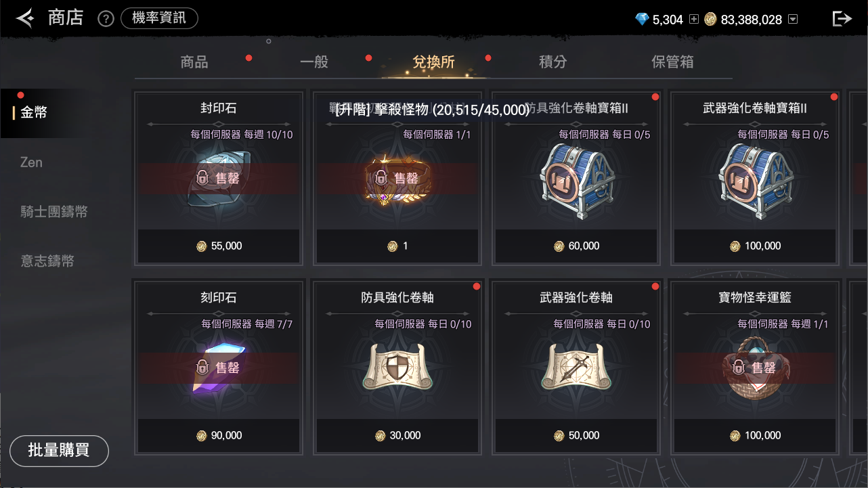Image resolution: width=868 pixels, height=488 pixels.
Task: Click the 批量購買 button
Action: [x=59, y=451]
